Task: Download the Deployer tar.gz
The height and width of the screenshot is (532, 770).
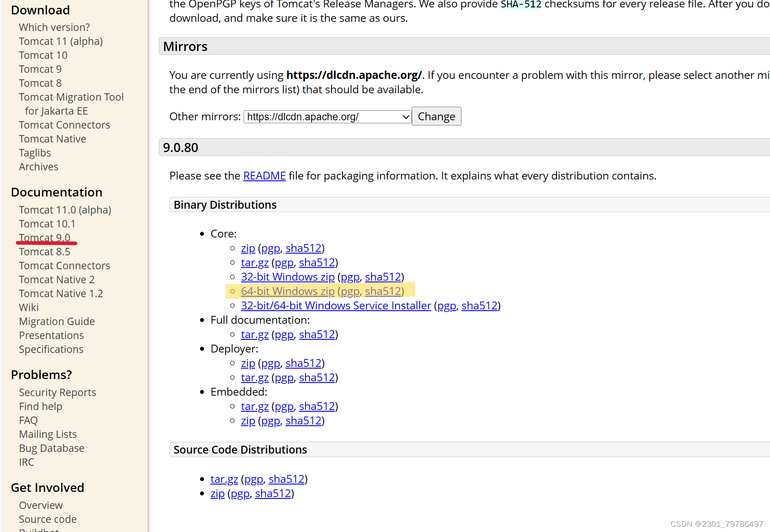Action: [x=254, y=377]
